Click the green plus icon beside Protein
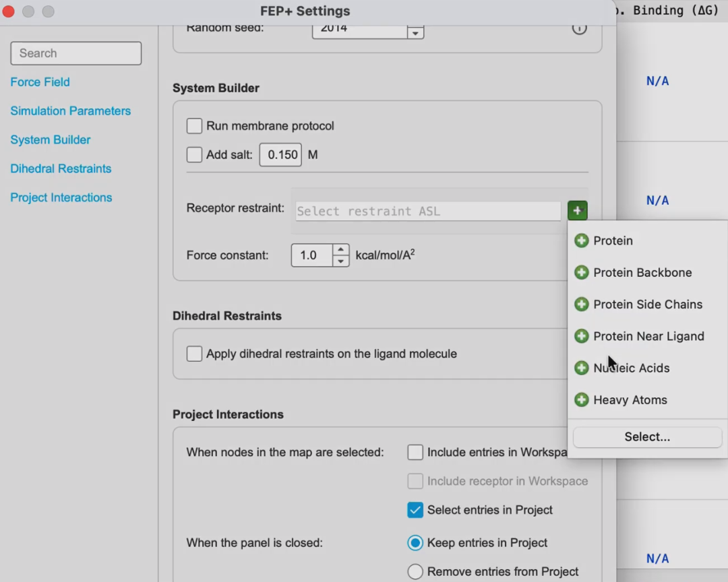This screenshot has width=728, height=582. coord(581,240)
